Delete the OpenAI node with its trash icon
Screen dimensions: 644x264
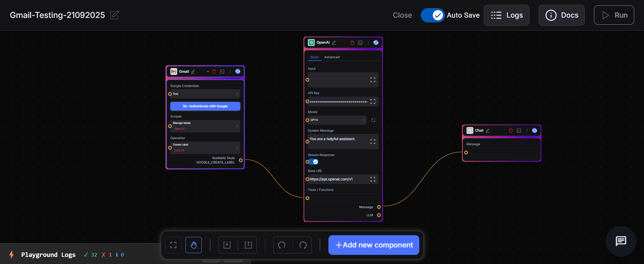352,43
